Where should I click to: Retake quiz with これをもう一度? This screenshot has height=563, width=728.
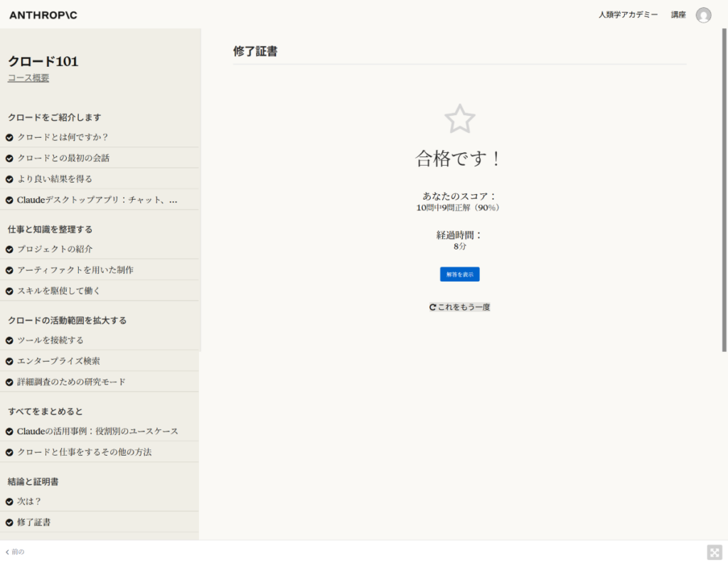(x=460, y=307)
